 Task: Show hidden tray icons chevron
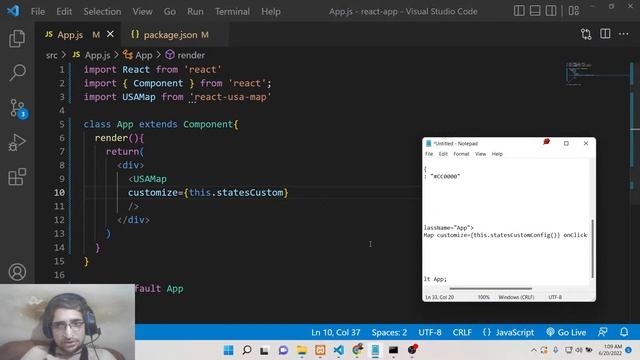[x=533, y=350]
